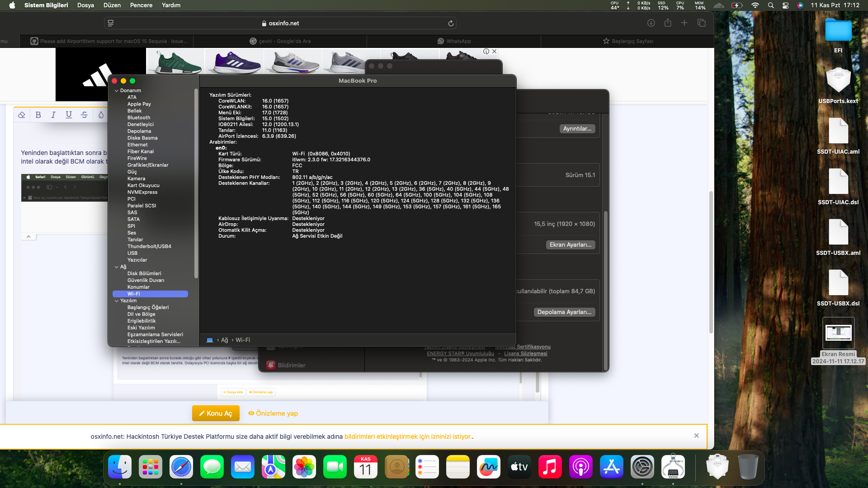Open the text color drop icon
Viewport: 868px width, 488px height.
coord(101,115)
